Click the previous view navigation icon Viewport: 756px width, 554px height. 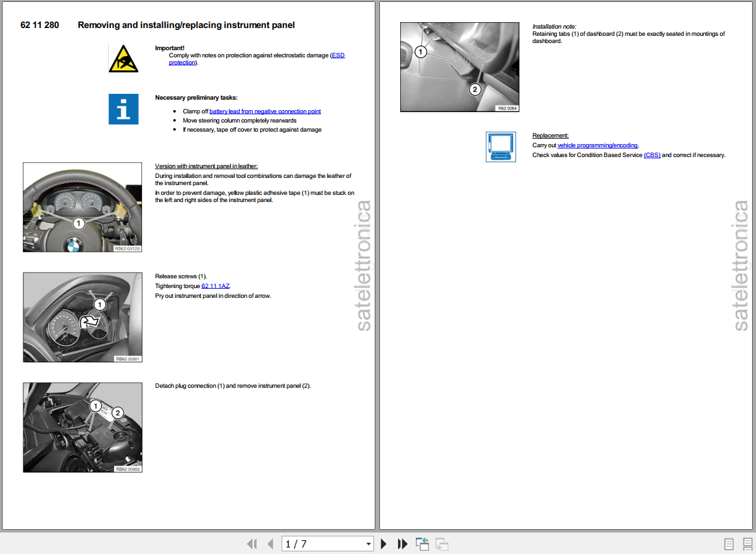pos(422,544)
